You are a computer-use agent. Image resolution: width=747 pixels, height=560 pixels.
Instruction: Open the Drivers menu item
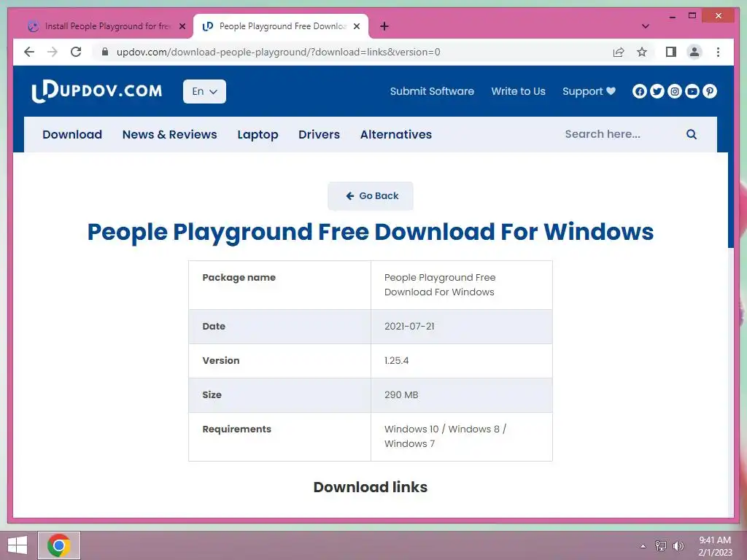(319, 135)
